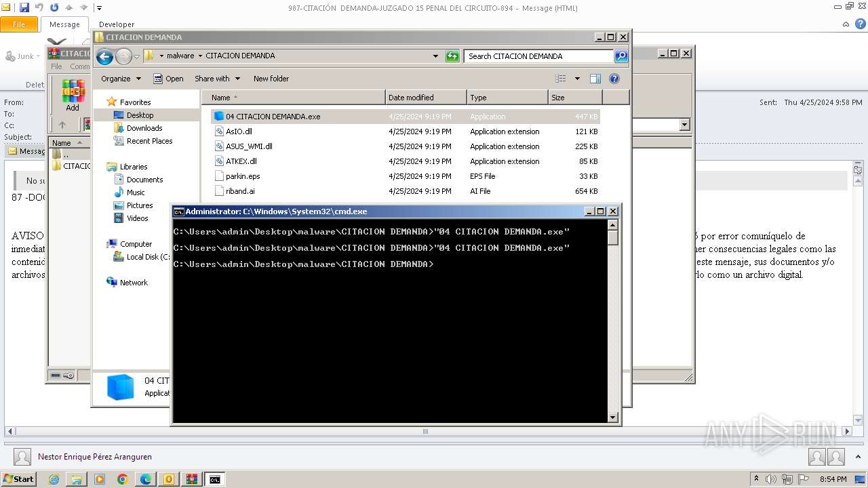Click the change view icon
Screen dimensions: 868x488
(561, 79)
